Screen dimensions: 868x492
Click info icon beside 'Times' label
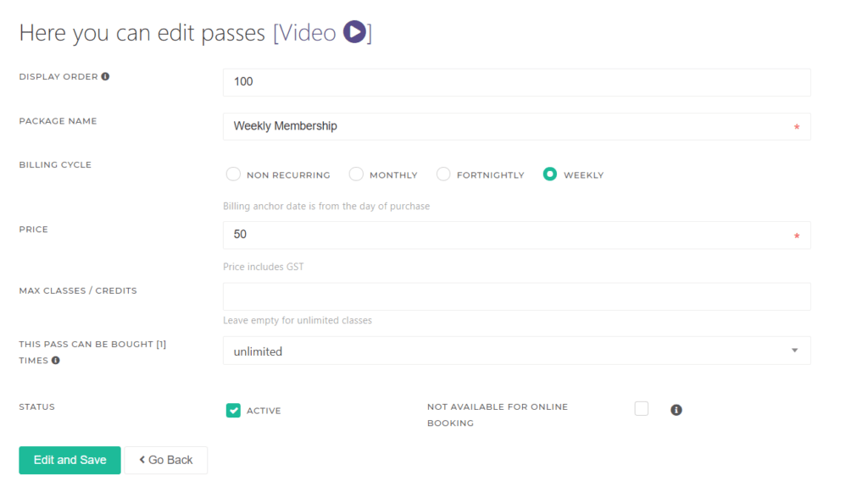click(56, 360)
